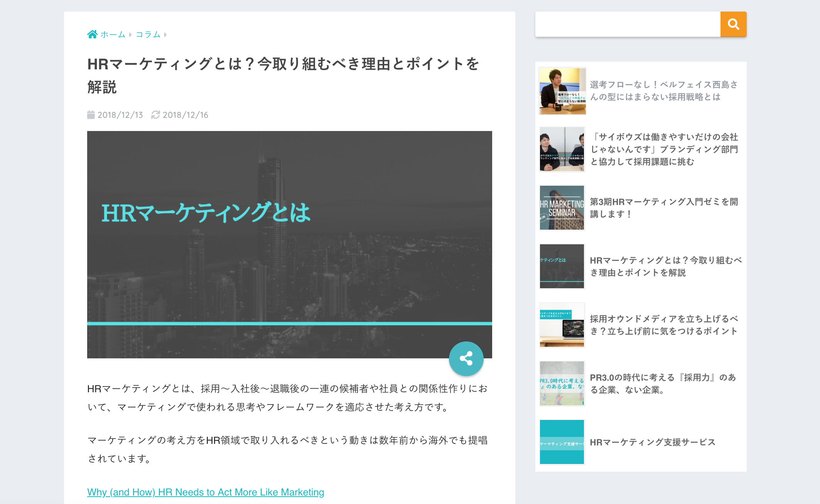Click the HRマーケティングとは hero image
This screenshot has height=504, width=820.
pyautogui.click(x=289, y=244)
